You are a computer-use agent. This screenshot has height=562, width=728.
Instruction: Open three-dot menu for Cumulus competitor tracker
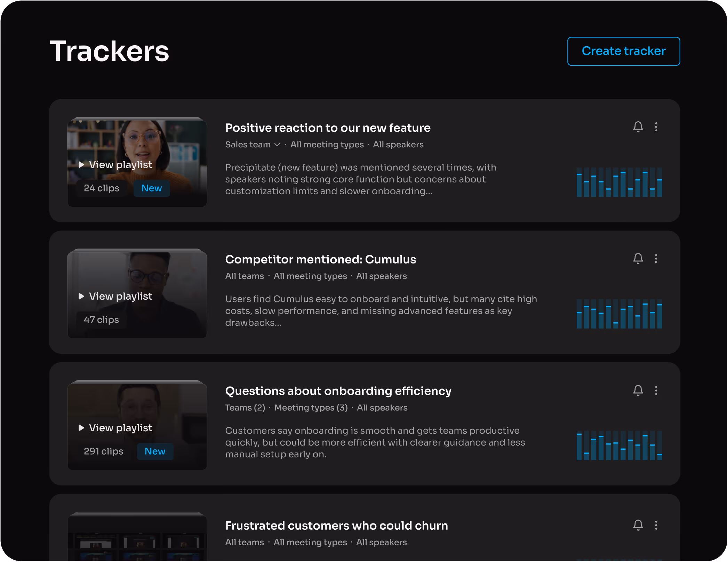click(656, 259)
